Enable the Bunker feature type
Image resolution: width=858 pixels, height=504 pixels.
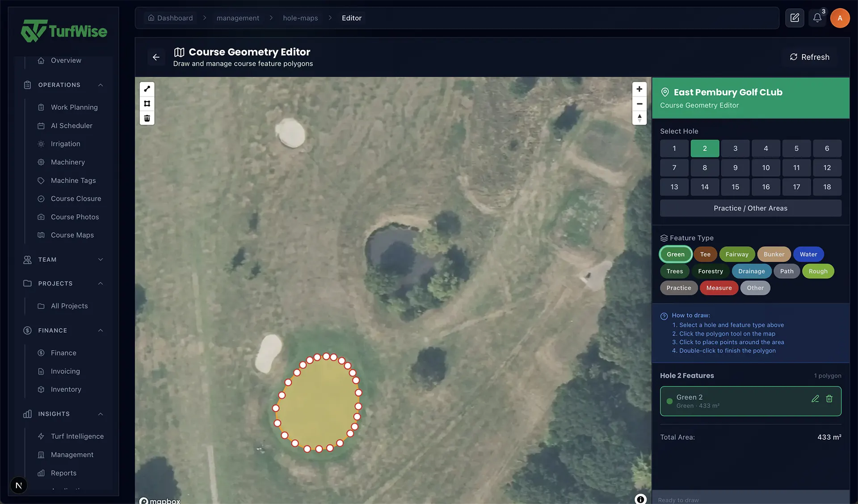click(774, 254)
